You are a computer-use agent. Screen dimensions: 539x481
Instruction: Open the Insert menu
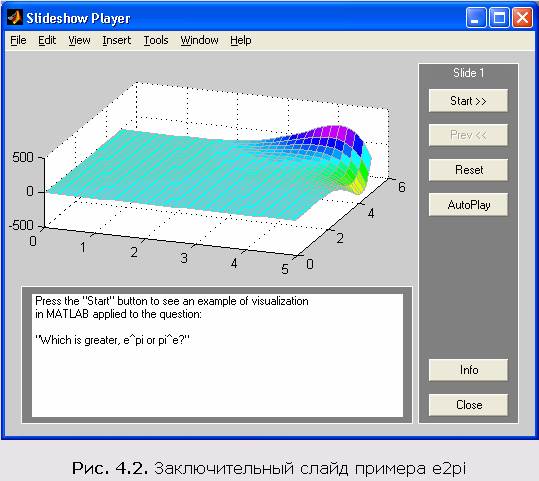point(117,40)
